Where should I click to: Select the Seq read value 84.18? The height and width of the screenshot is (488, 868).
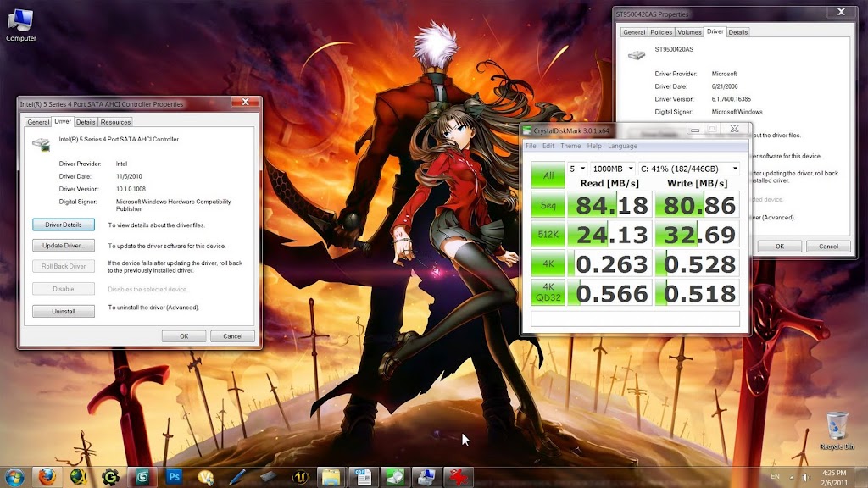pos(610,205)
